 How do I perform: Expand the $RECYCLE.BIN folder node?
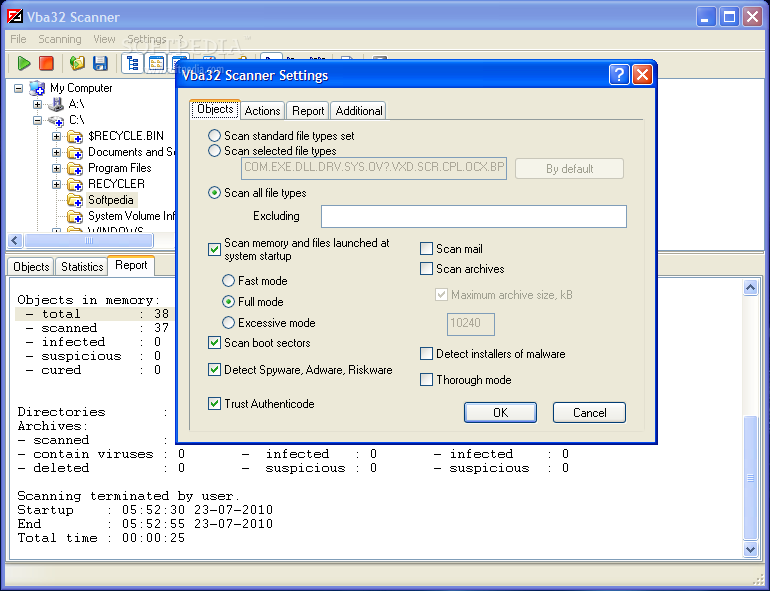pos(56,137)
